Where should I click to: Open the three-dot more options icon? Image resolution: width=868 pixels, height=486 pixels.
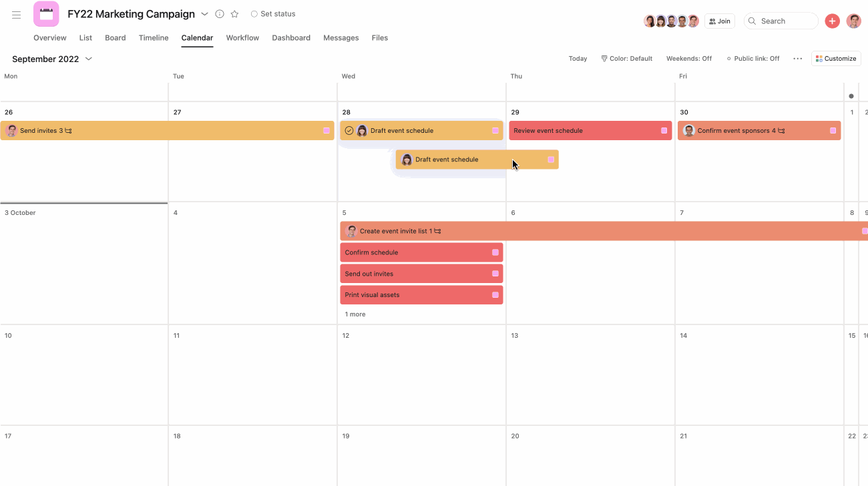(797, 58)
